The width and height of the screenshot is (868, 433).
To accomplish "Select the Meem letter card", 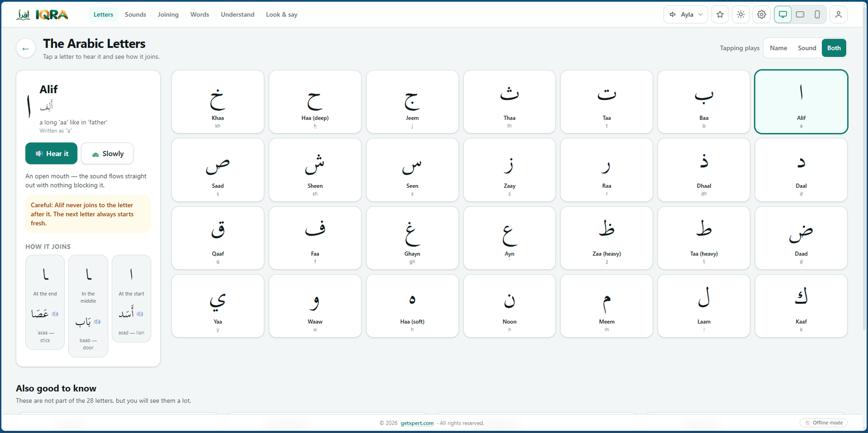I will (607, 305).
